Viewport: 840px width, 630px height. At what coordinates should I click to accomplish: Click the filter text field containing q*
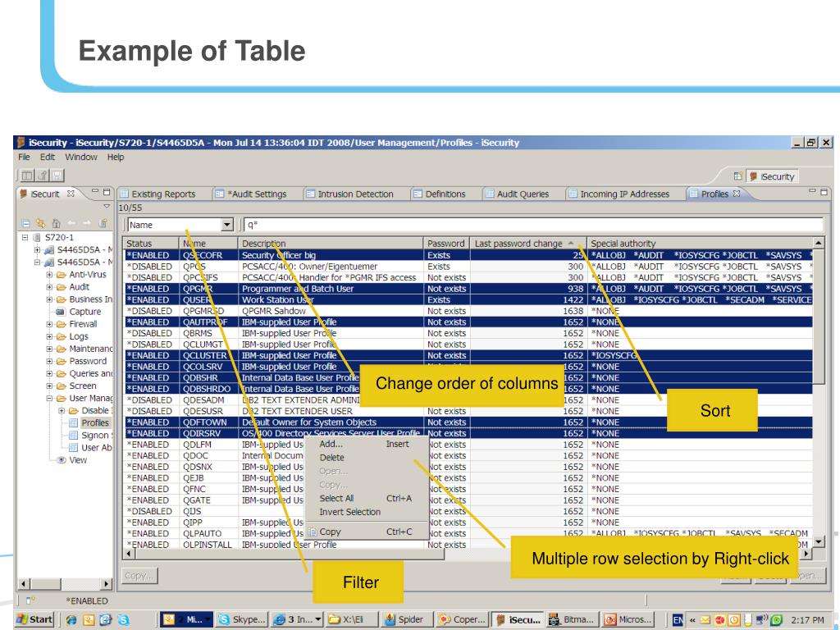[533, 225]
